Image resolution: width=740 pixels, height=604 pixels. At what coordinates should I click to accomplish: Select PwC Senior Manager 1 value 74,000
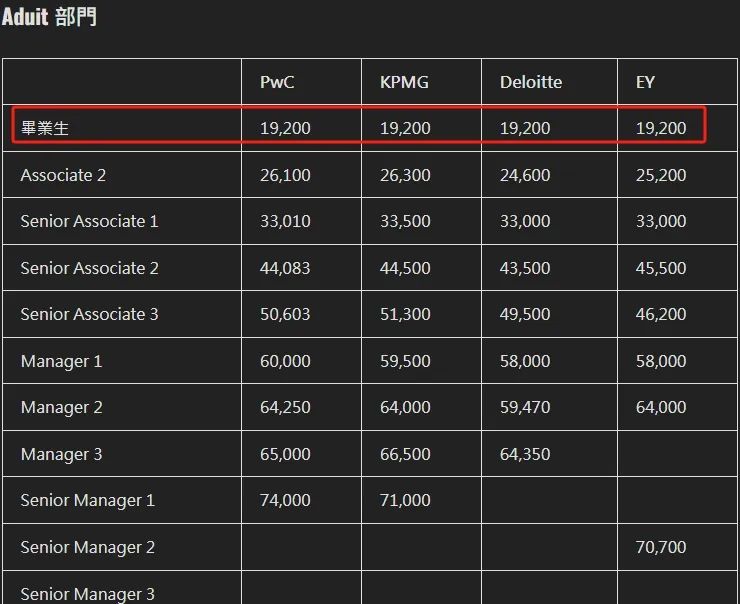click(x=285, y=500)
